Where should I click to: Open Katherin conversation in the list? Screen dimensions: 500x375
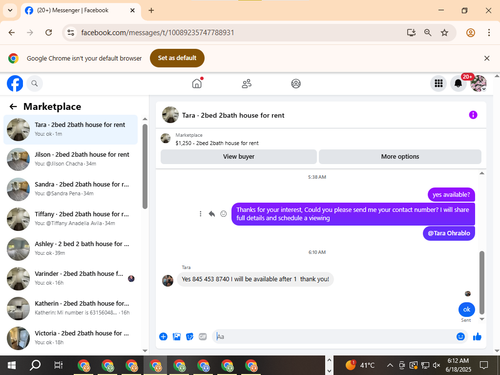point(70,308)
